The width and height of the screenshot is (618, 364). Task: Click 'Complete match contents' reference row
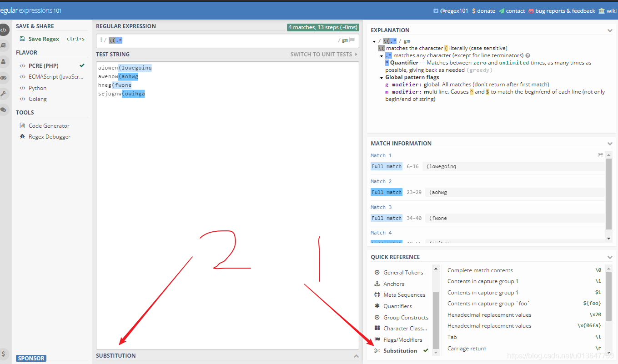point(524,270)
